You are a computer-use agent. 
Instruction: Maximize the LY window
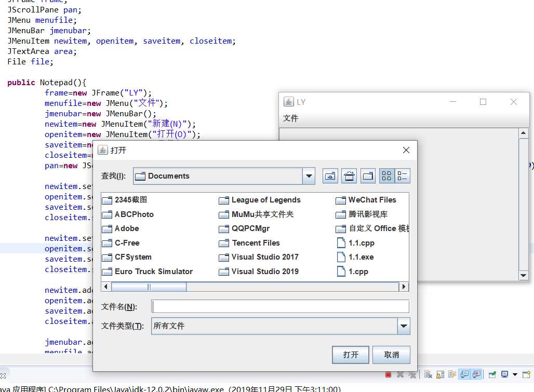point(483,102)
